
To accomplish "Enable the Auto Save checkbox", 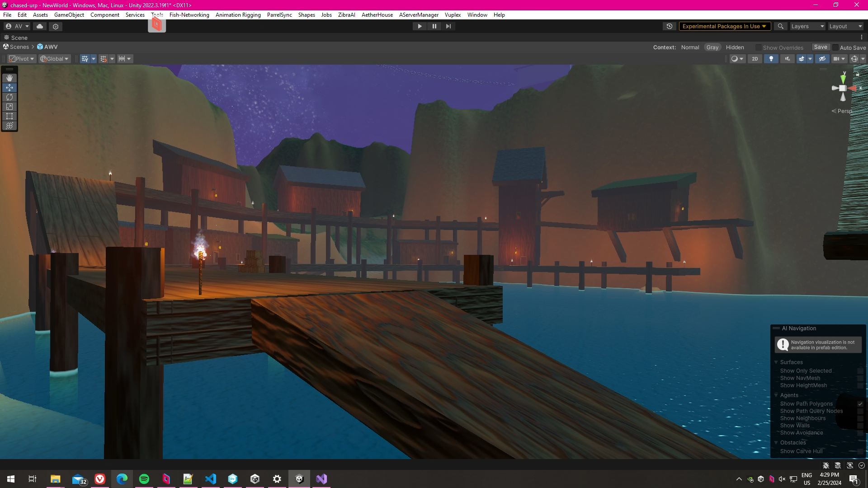I will (835, 47).
